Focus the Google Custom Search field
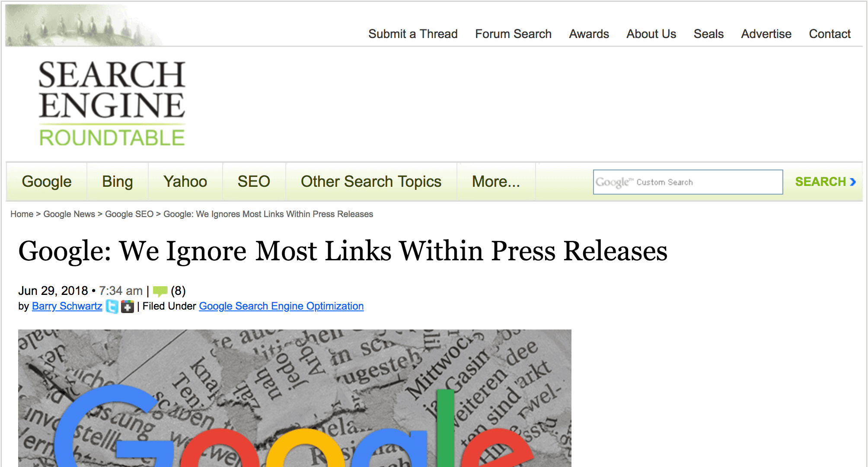The height and width of the screenshot is (467, 868). (688, 182)
